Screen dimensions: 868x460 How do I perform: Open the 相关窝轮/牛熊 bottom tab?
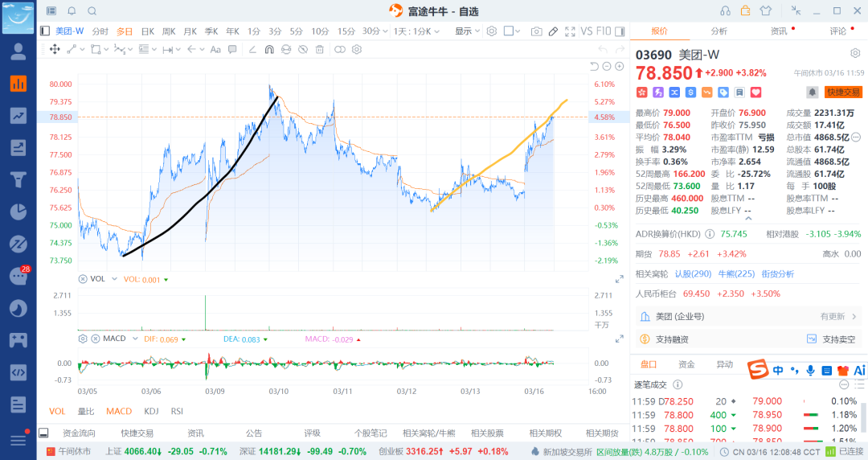click(429, 433)
